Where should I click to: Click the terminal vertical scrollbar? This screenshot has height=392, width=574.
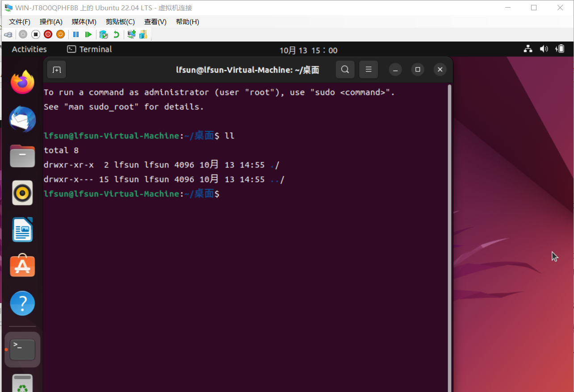(449, 238)
